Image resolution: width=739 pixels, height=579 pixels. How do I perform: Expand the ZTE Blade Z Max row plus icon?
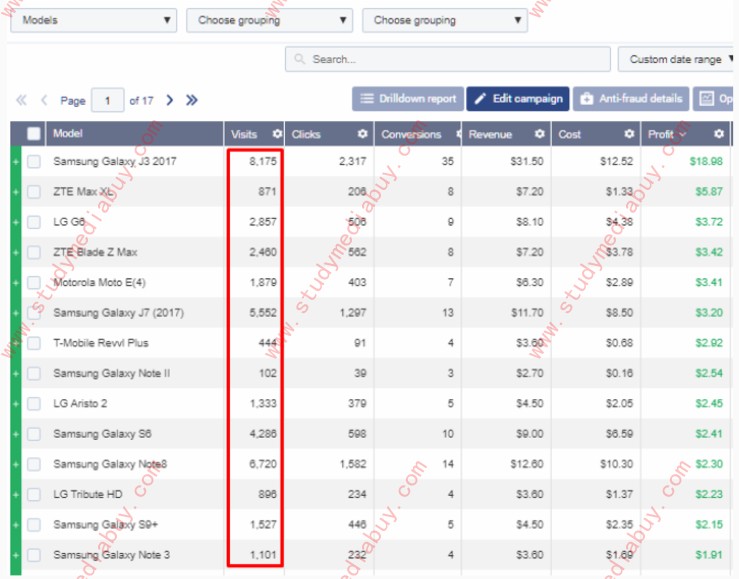tap(16, 253)
